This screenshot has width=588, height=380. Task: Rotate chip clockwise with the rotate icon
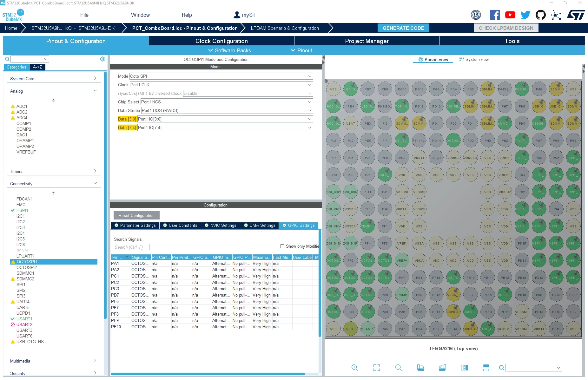pos(420,368)
